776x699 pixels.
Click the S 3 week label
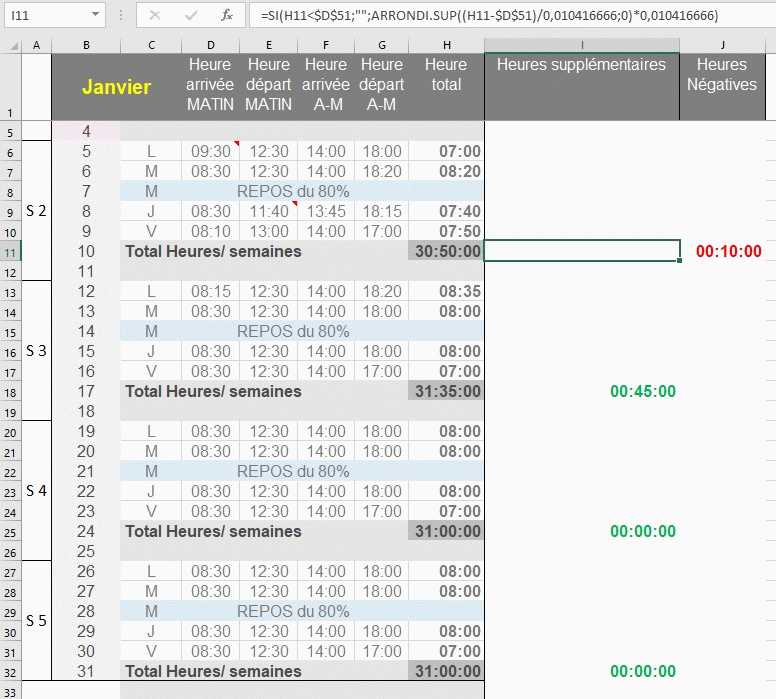(36, 351)
